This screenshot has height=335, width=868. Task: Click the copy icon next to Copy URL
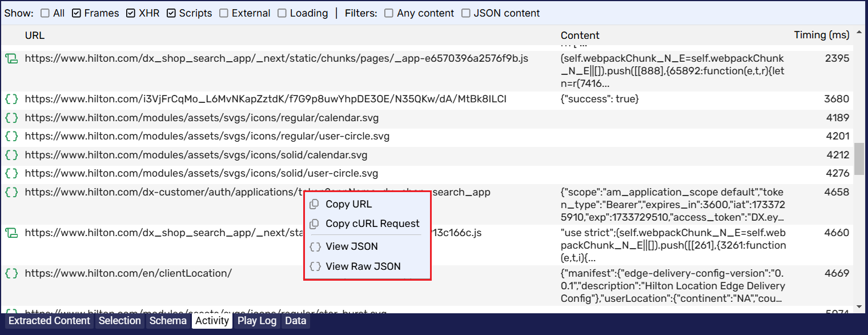[314, 205]
